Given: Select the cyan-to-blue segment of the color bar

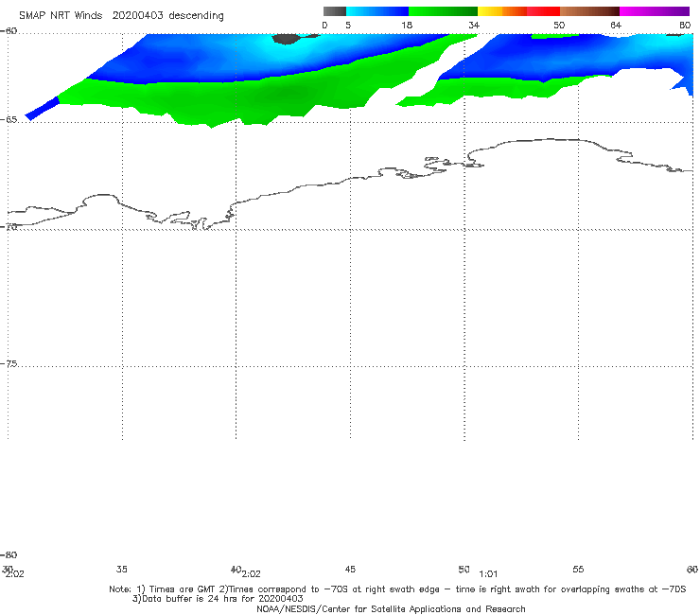Looking at the screenshot, I should pyautogui.click(x=377, y=11).
